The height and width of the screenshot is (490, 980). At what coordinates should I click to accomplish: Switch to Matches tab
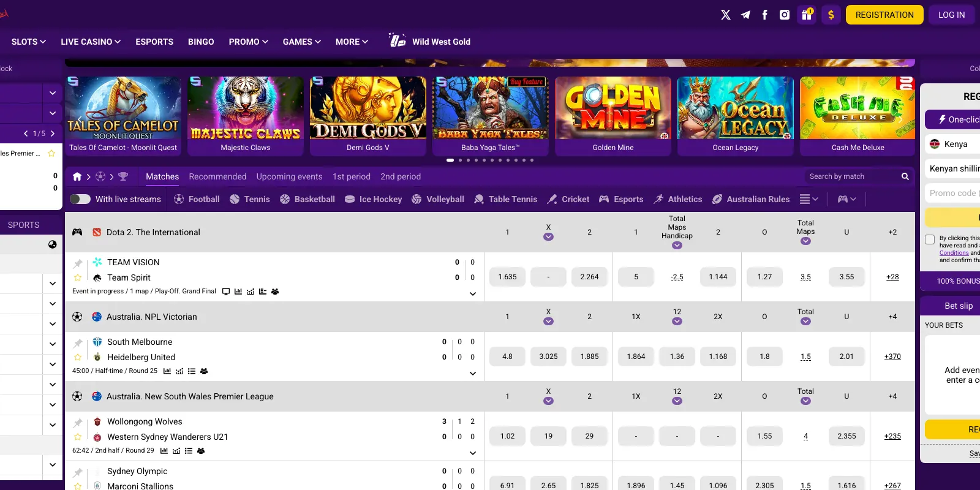click(x=162, y=176)
